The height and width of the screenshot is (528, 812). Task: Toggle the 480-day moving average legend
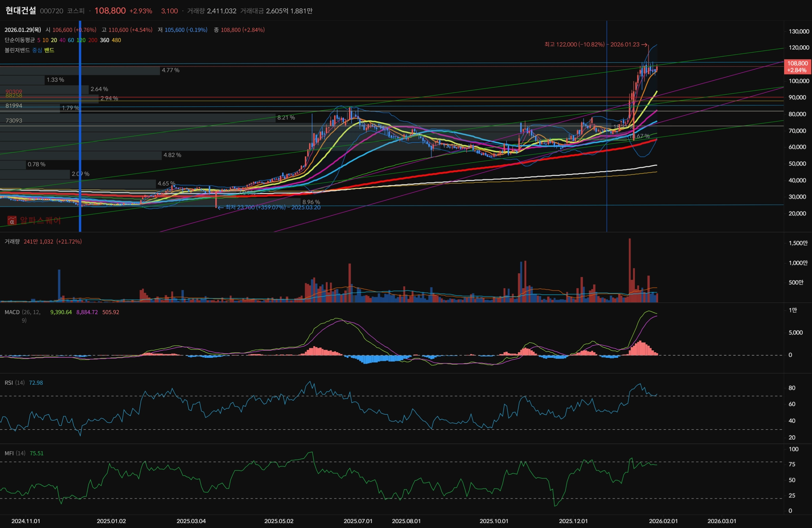pos(117,40)
